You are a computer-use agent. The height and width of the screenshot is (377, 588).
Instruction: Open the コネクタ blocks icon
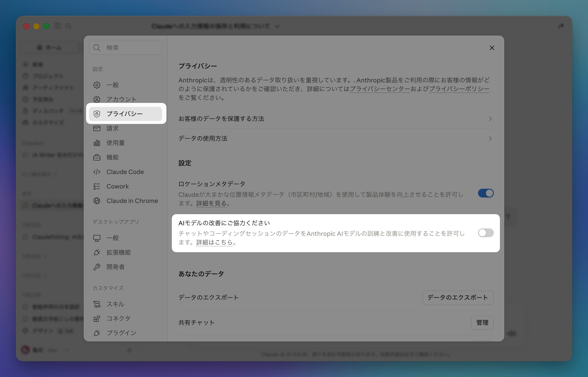[97, 318]
